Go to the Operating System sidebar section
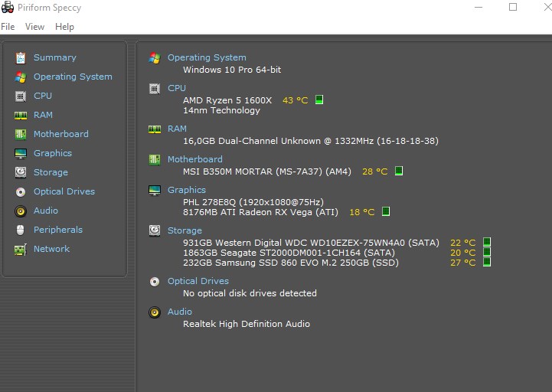Screen dimensions: 552x392 tap(73, 77)
